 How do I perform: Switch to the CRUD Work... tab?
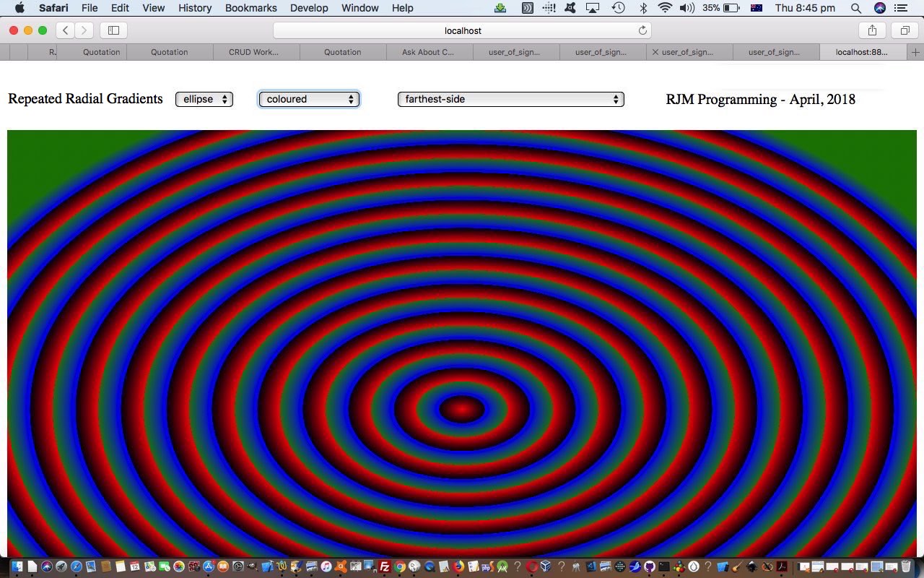coord(256,52)
